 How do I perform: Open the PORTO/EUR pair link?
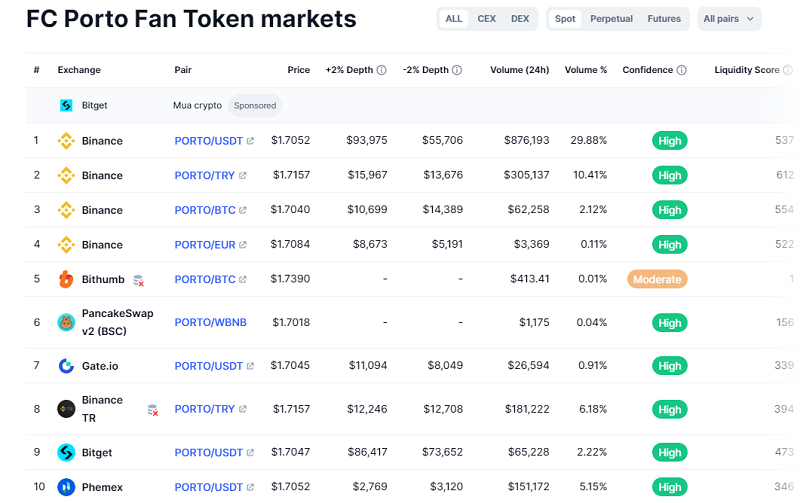point(204,245)
